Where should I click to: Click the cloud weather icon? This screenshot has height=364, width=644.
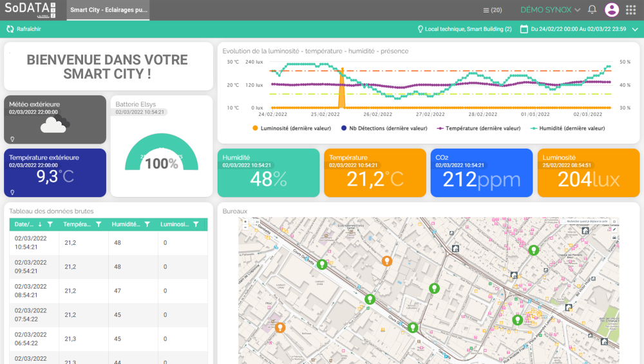point(55,124)
